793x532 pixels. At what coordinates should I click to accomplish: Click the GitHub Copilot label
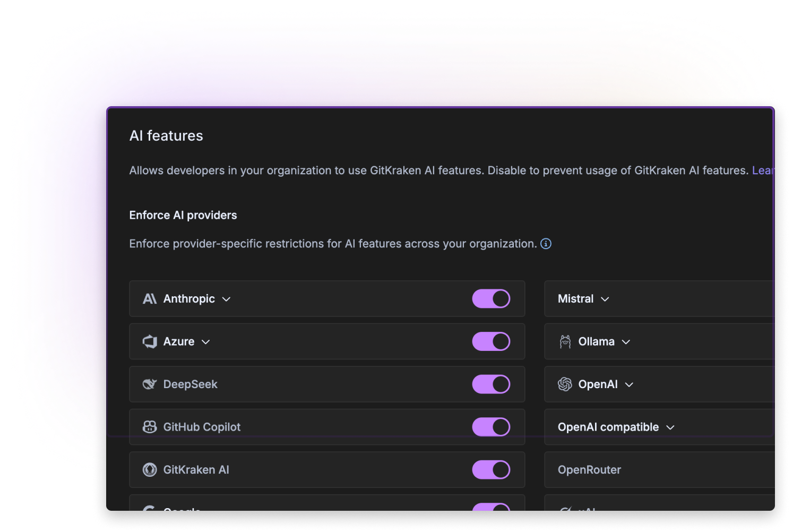click(x=202, y=427)
